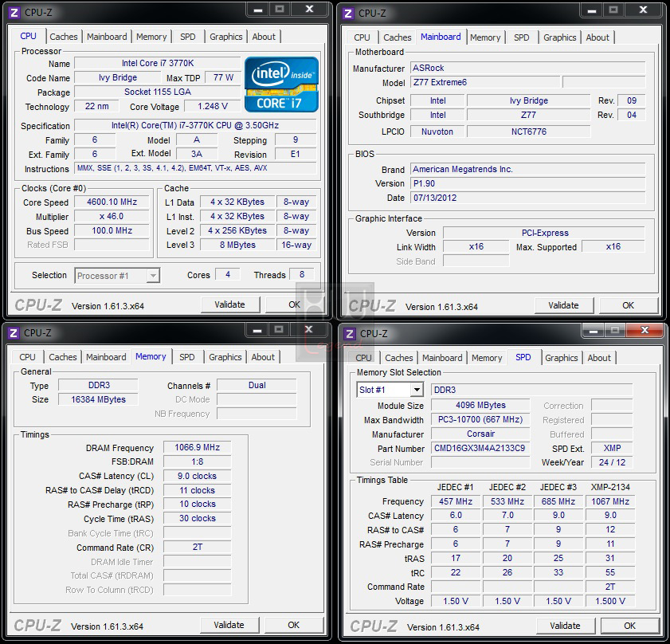Click the BIOS Version value P1.90
Viewport: 670px width, 644px height.
528,184
